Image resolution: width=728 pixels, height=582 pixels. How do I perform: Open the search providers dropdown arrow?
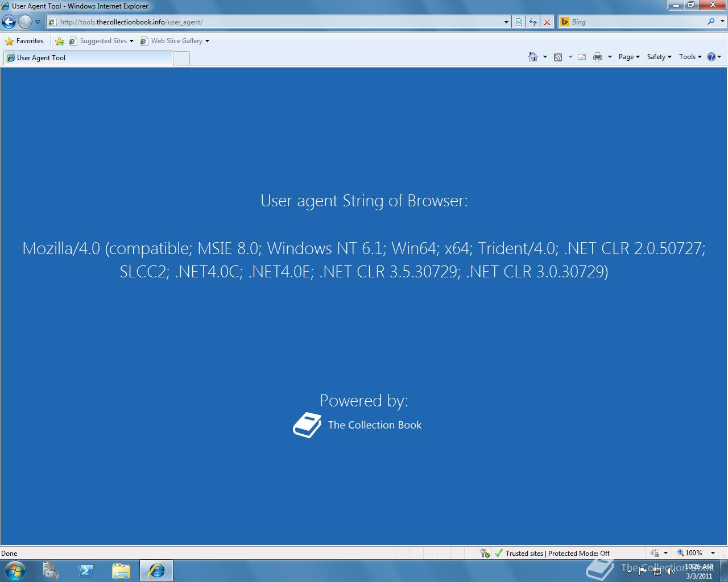(722, 22)
